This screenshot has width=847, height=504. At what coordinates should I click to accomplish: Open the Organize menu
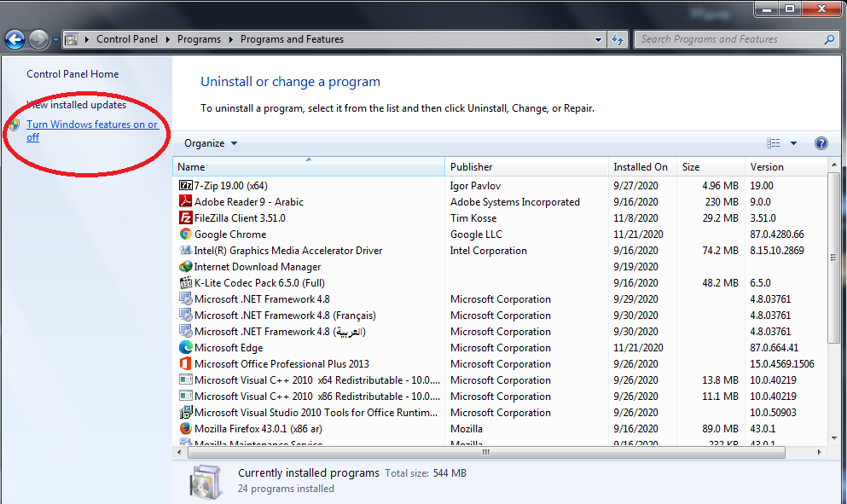[211, 143]
